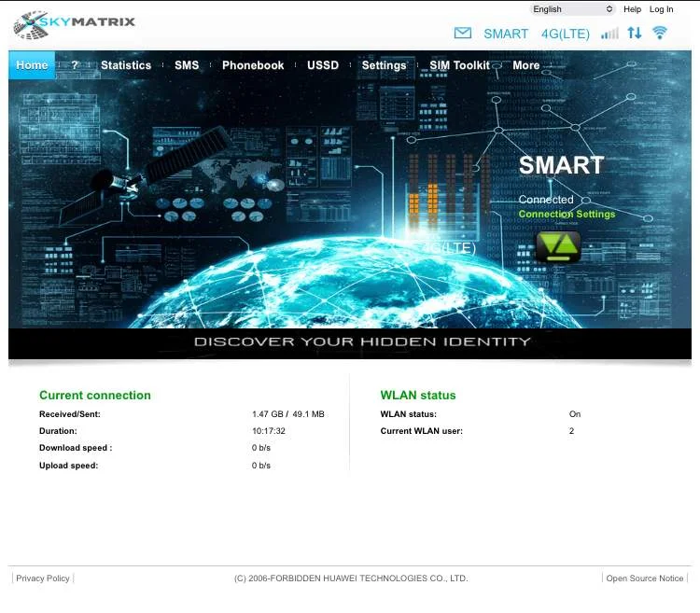Click the green connect/disconnect toggle button
Image resolution: width=700 pixels, height=613 pixels.
coord(558,246)
